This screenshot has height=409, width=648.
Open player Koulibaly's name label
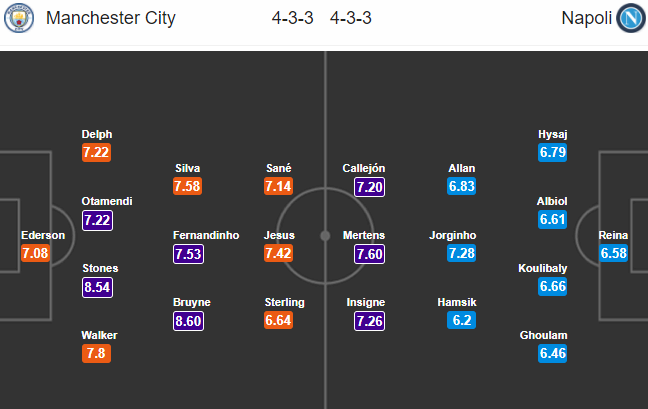(x=543, y=268)
